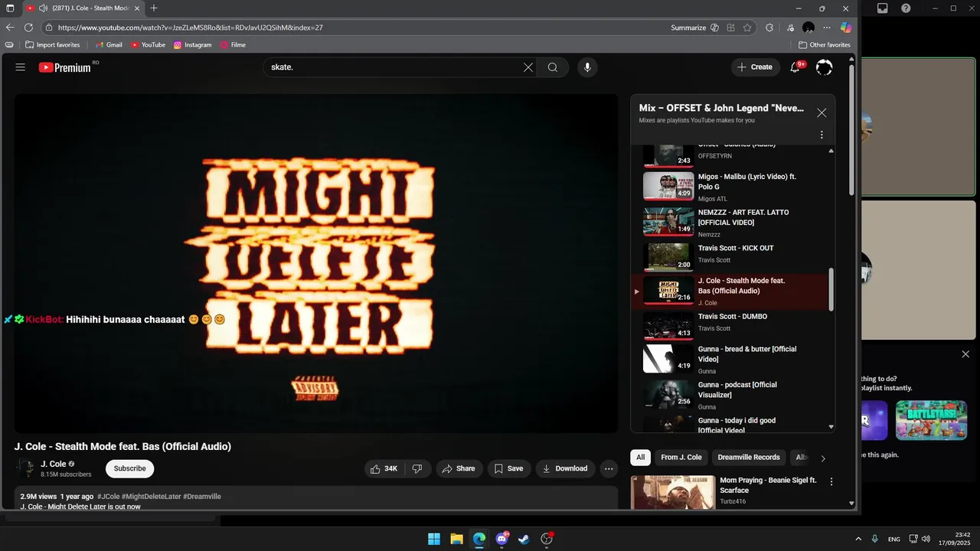Open the mix playlist options three-dot menu
The height and width of the screenshot is (551, 980).
822,135
